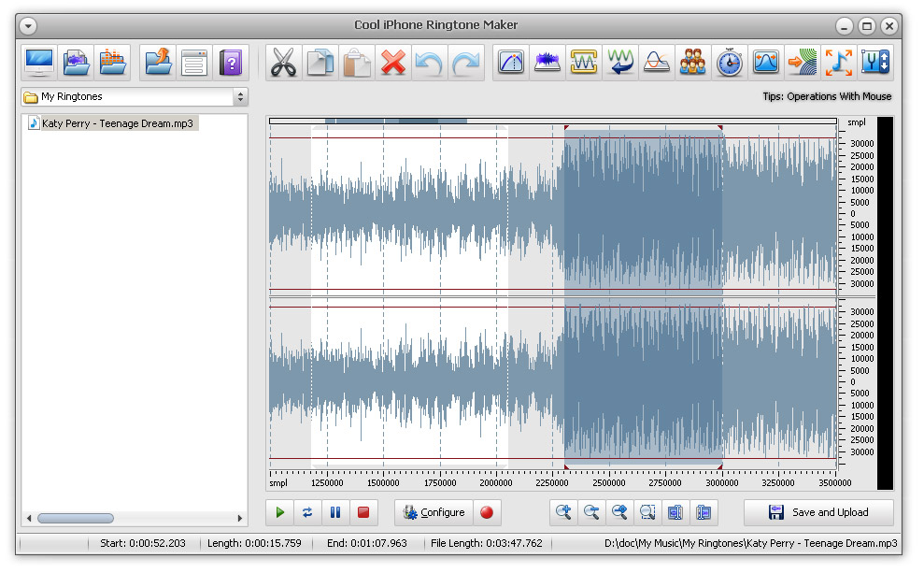Click the Configure button
Viewport: 924px width, 573px height.
[434, 512]
